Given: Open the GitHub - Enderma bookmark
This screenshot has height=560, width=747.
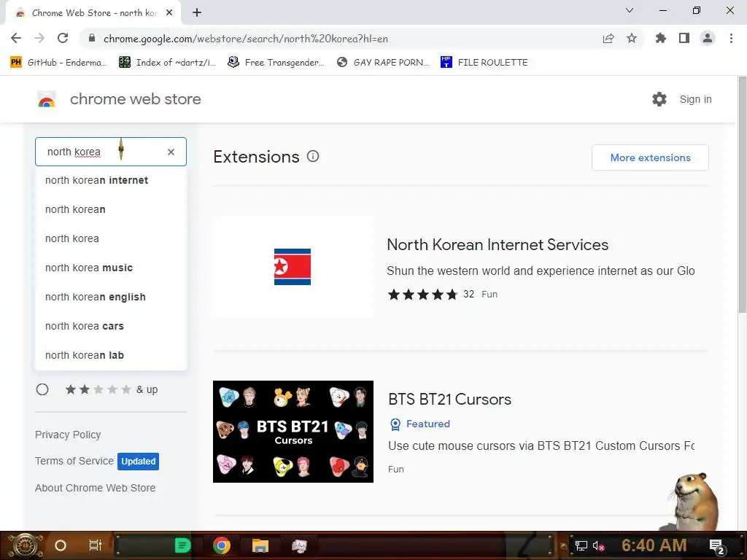Looking at the screenshot, I should pos(58,63).
